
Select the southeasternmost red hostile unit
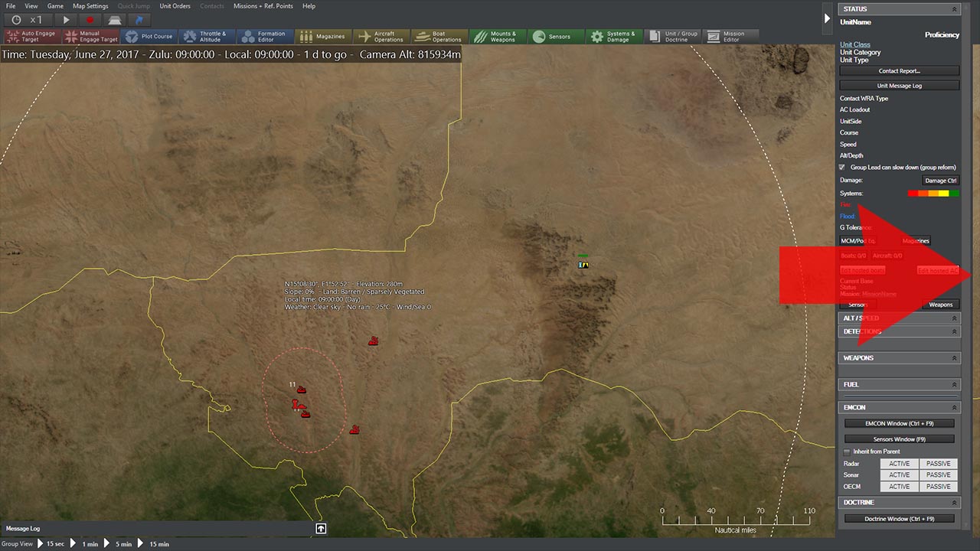click(x=354, y=430)
